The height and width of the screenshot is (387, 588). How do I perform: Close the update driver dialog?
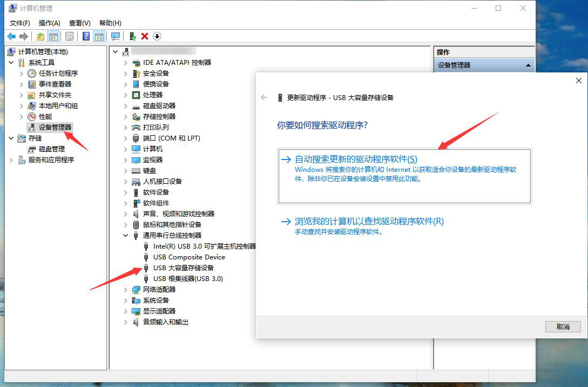pyautogui.click(x=579, y=81)
